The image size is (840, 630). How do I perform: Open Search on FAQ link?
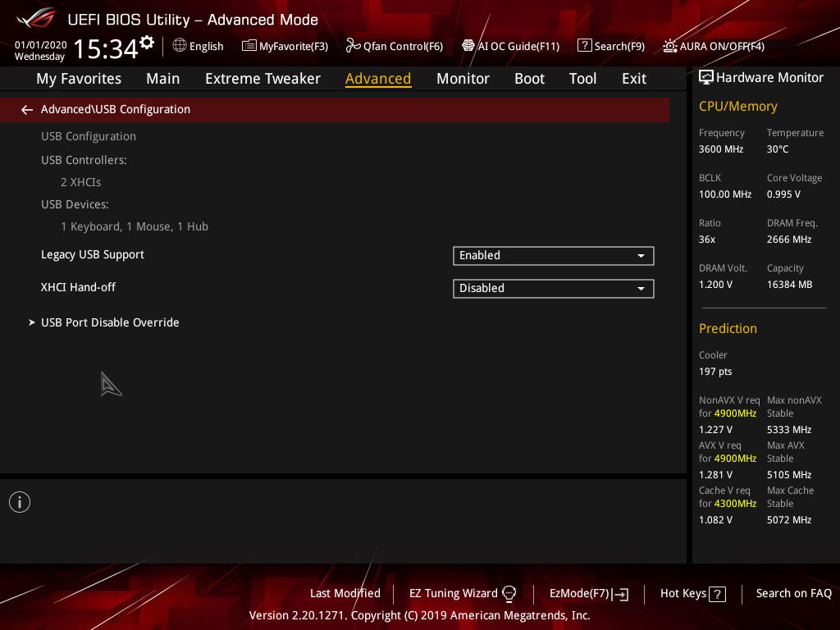tap(793, 594)
